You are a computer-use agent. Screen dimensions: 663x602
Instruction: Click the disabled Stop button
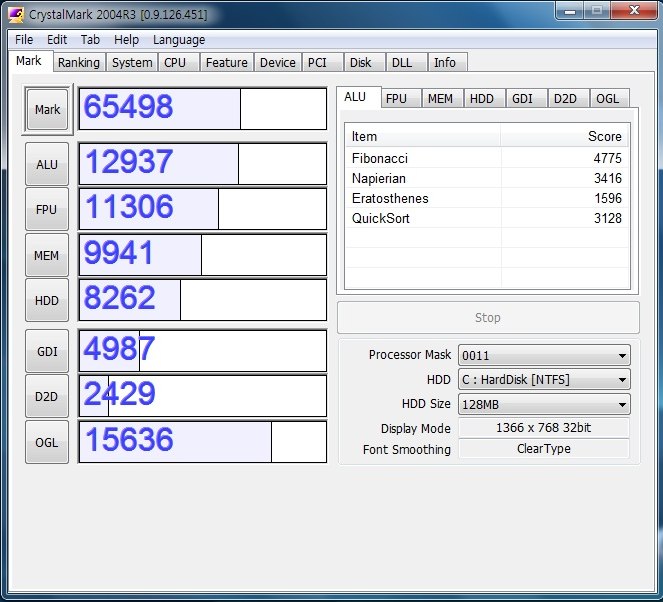[488, 317]
